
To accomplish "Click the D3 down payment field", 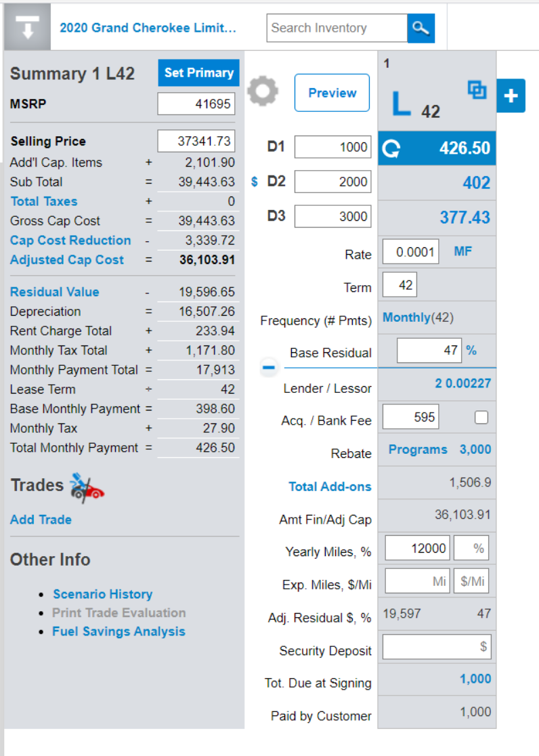I will point(332,217).
